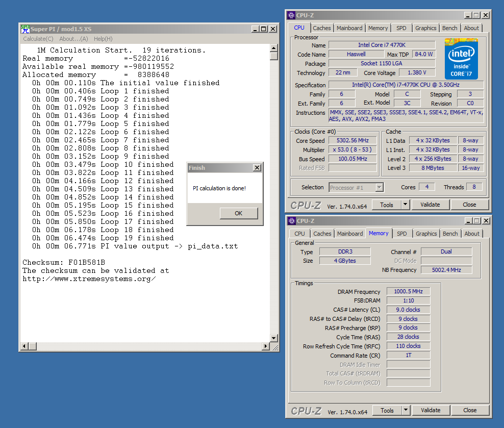Click the CPU-Z icon in bottom window title bar
Image resolution: width=504 pixels, height=428 pixels.
click(292, 221)
